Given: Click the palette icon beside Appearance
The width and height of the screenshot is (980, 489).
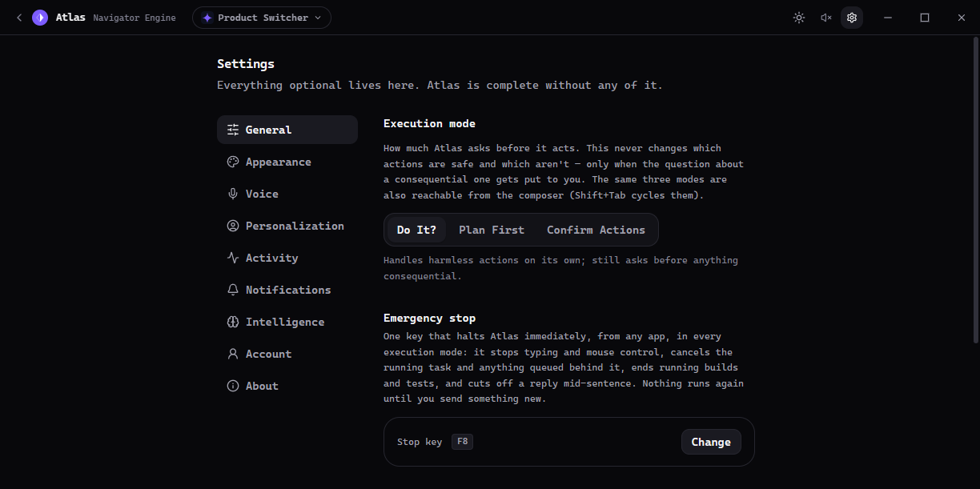Looking at the screenshot, I should (233, 162).
